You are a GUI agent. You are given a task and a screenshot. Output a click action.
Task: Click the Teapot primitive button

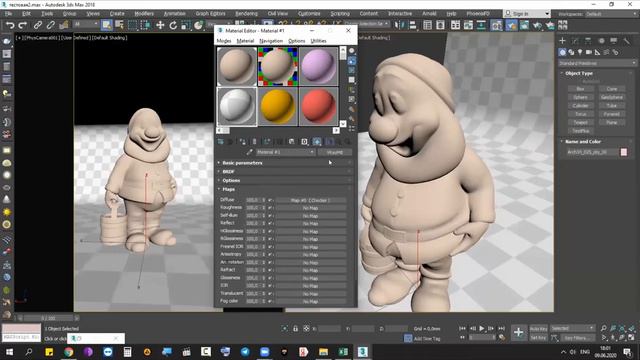(580, 122)
